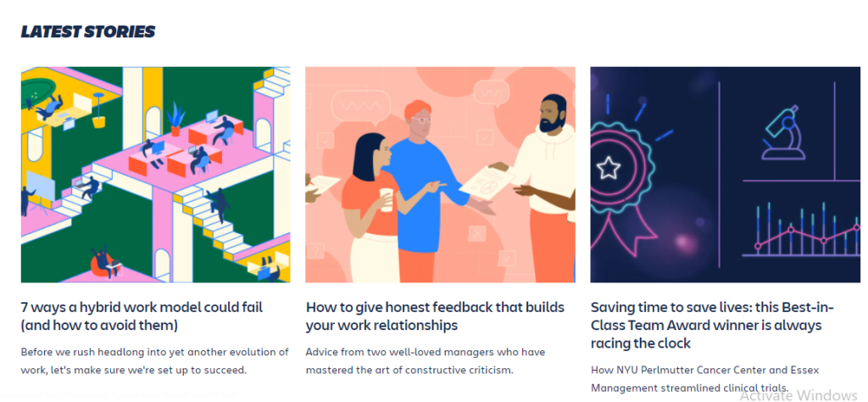Open the honest feedback story thumbnail

coord(440,175)
